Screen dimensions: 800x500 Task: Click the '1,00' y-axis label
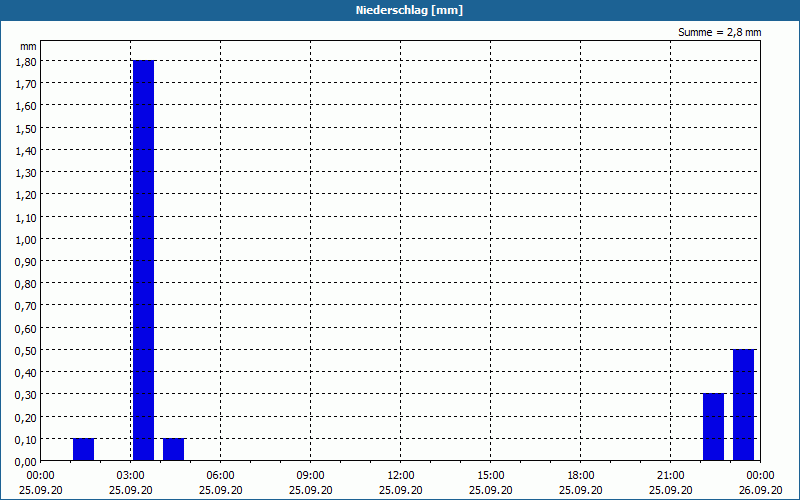point(26,239)
